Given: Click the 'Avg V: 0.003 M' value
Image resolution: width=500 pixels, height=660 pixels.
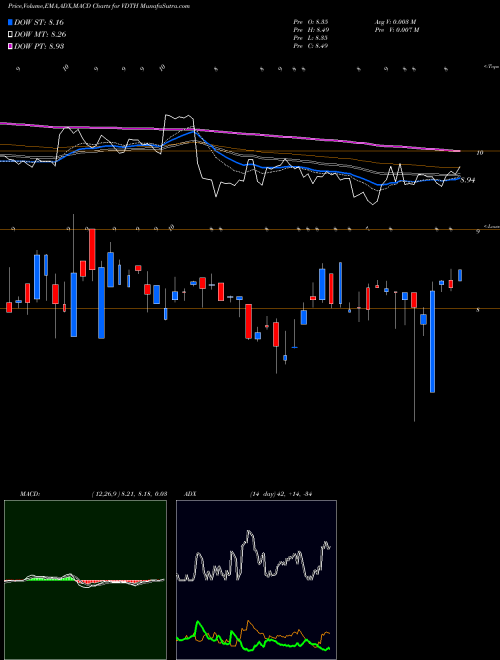Looking at the screenshot, I should 395,22.
